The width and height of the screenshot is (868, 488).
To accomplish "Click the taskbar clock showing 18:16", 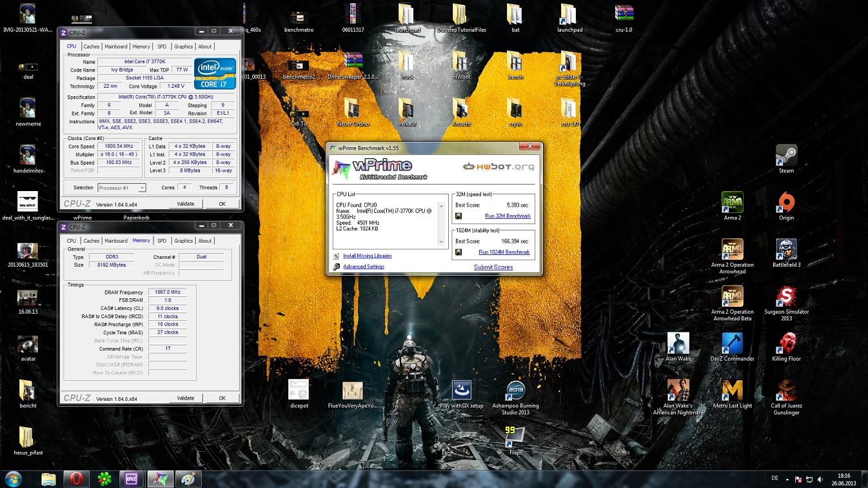I will (844, 478).
